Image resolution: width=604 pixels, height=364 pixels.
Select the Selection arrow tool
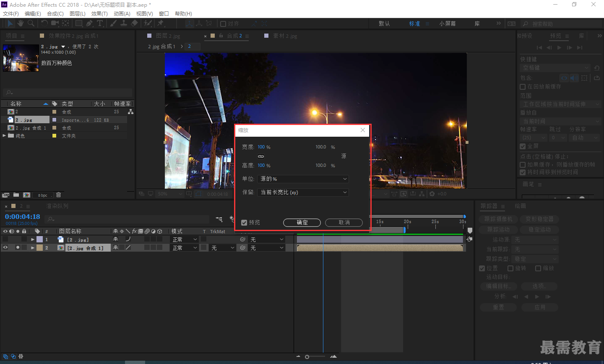pyautogui.click(x=10, y=23)
